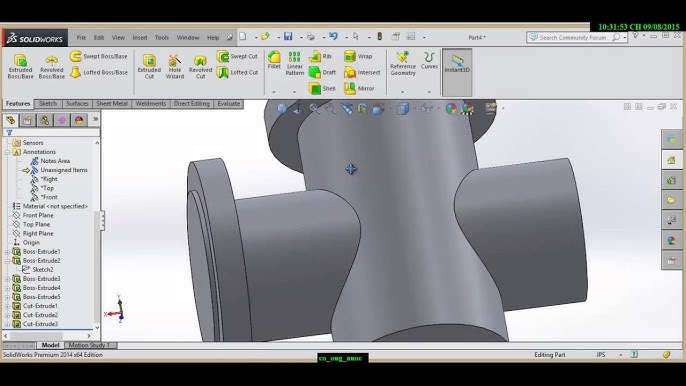
Task: Select Right Plane in the tree
Action: 33,233
